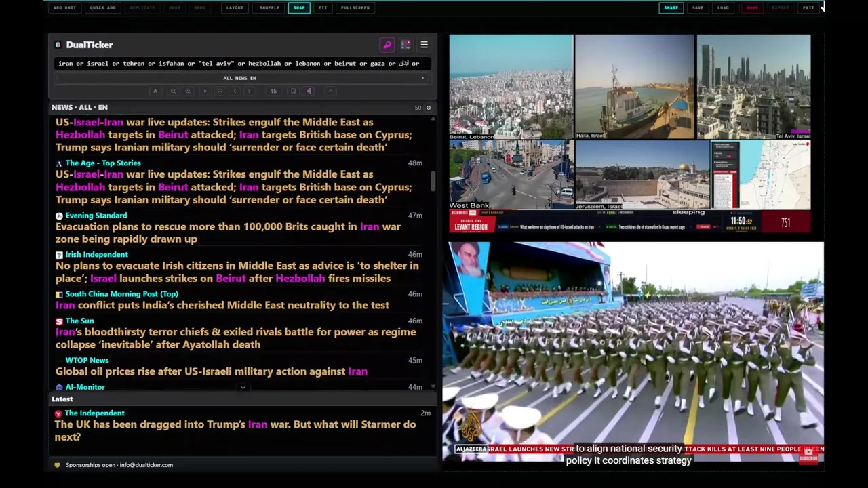Click the font size 'A' icon

(155, 91)
